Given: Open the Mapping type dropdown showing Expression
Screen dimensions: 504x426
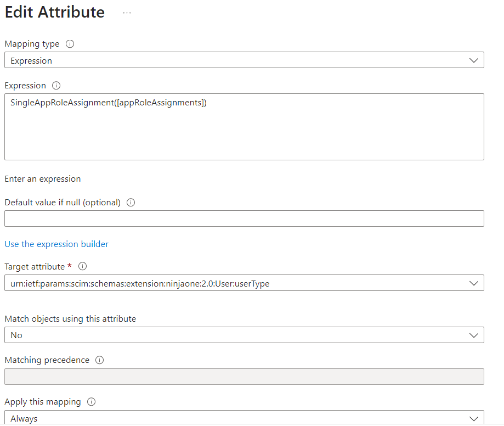Looking at the screenshot, I should 244,60.
